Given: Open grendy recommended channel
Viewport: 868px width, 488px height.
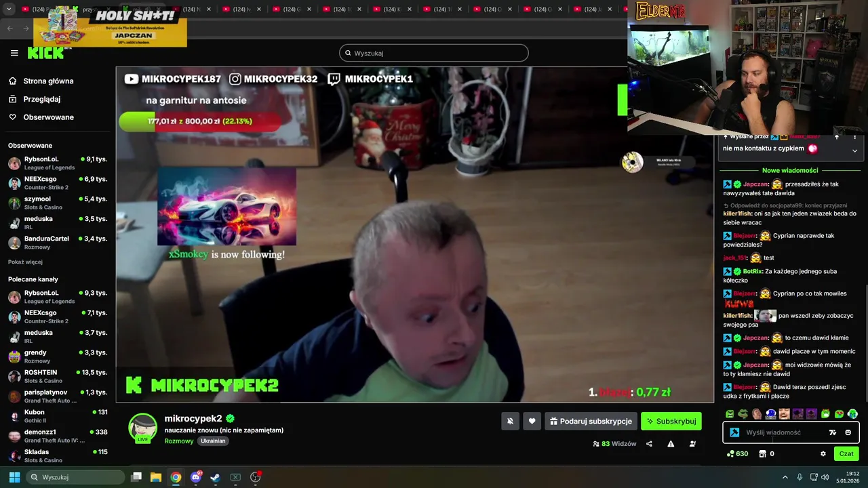Looking at the screenshot, I should point(58,357).
